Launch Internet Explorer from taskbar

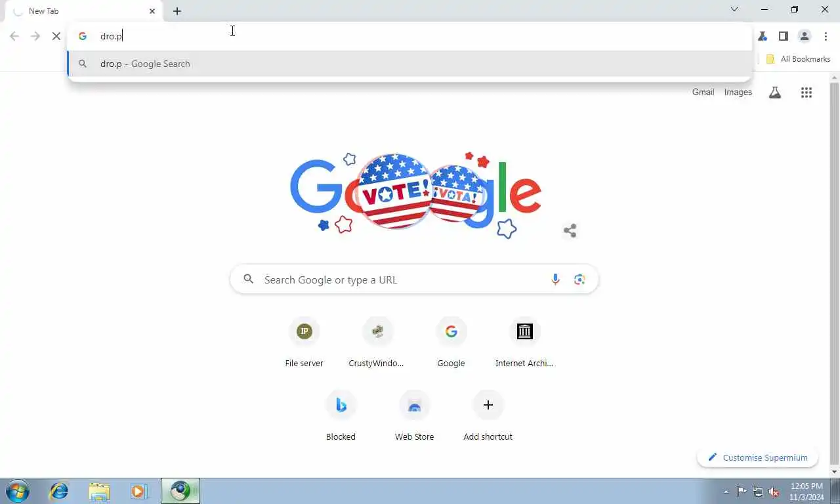pyautogui.click(x=59, y=491)
